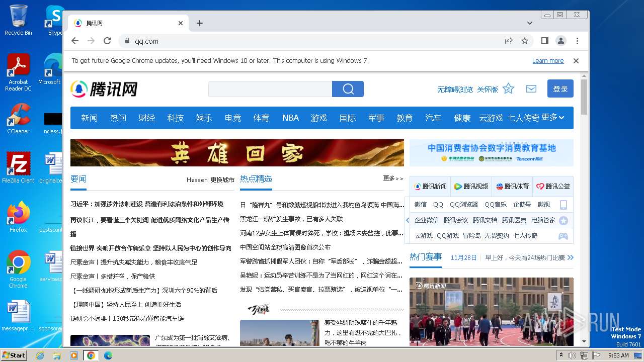Open FileZilla Client desktop icon

[18, 168]
